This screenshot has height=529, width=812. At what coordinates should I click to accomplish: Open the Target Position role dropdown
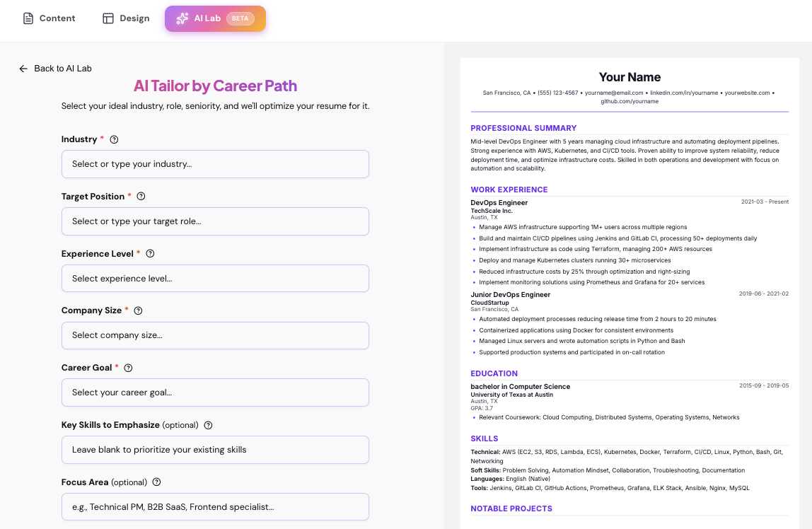pos(215,221)
